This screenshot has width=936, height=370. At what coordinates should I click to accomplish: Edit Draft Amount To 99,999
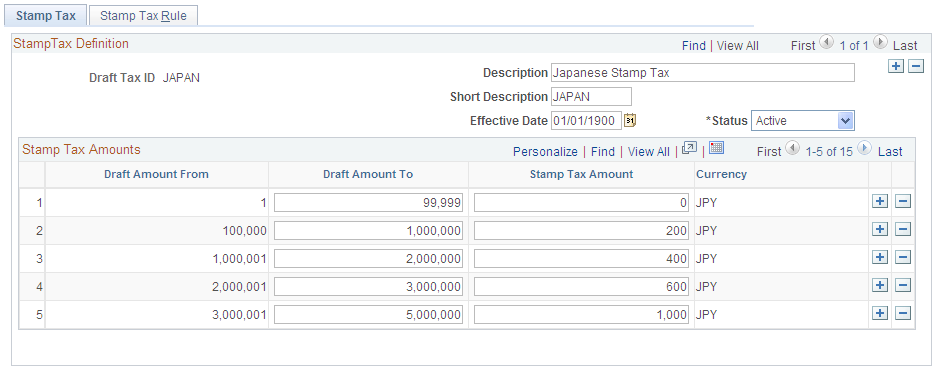click(368, 203)
